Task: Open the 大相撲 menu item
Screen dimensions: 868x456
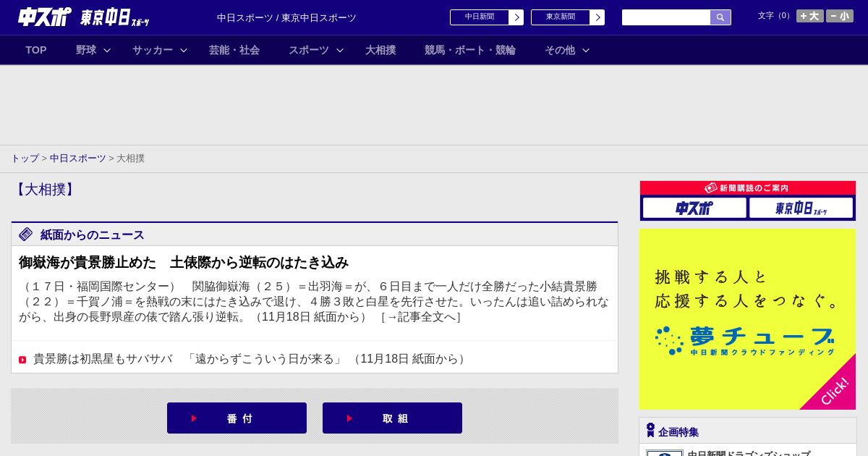Action: tap(380, 50)
